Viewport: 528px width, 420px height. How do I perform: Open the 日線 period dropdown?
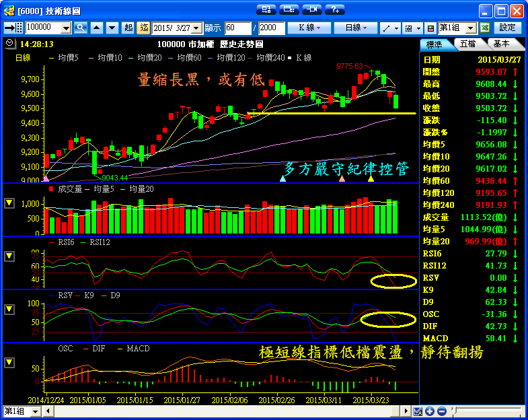[x=356, y=28]
